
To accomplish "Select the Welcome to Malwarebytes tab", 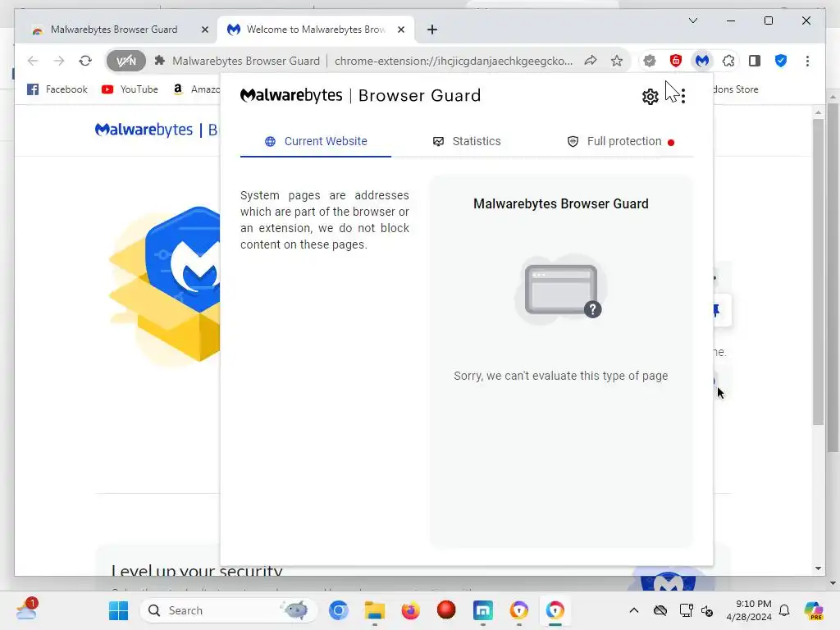I will (315, 30).
